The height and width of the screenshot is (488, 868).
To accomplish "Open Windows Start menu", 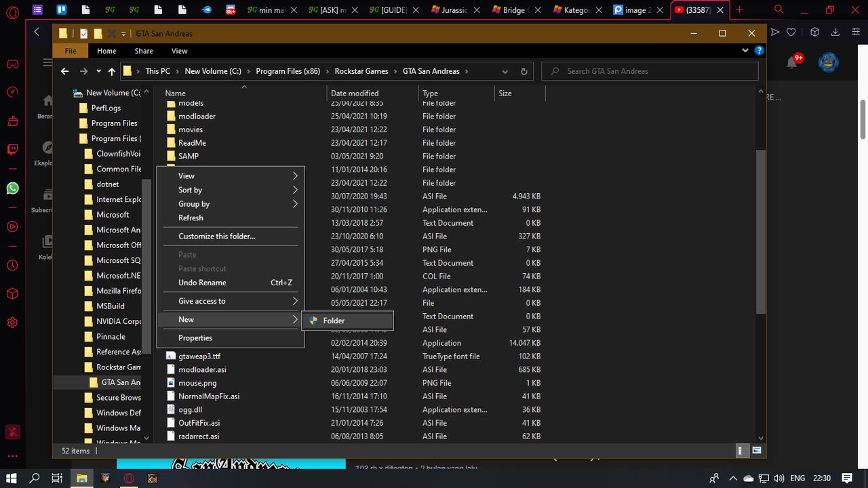I will (x=12, y=479).
